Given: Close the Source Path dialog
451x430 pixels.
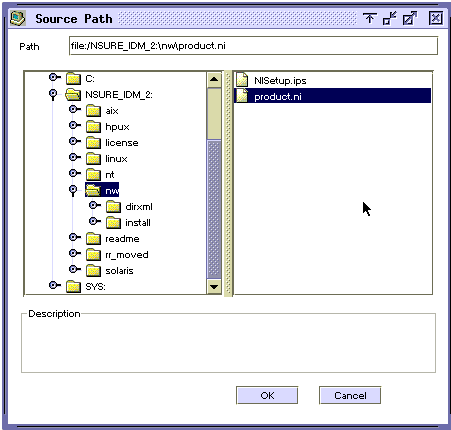Looking at the screenshot, I should pos(436,18).
